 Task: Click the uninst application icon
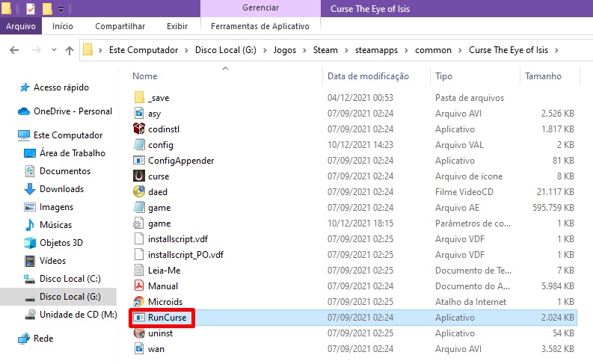(x=139, y=333)
